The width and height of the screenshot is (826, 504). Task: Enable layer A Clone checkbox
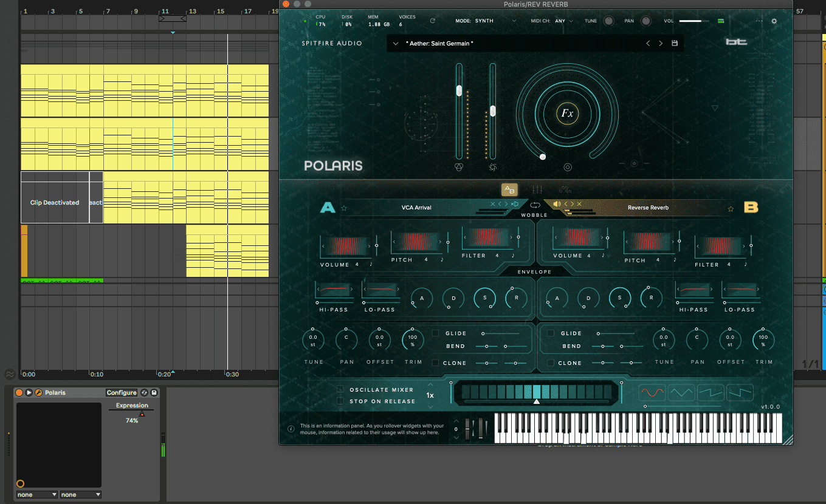point(435,363)
